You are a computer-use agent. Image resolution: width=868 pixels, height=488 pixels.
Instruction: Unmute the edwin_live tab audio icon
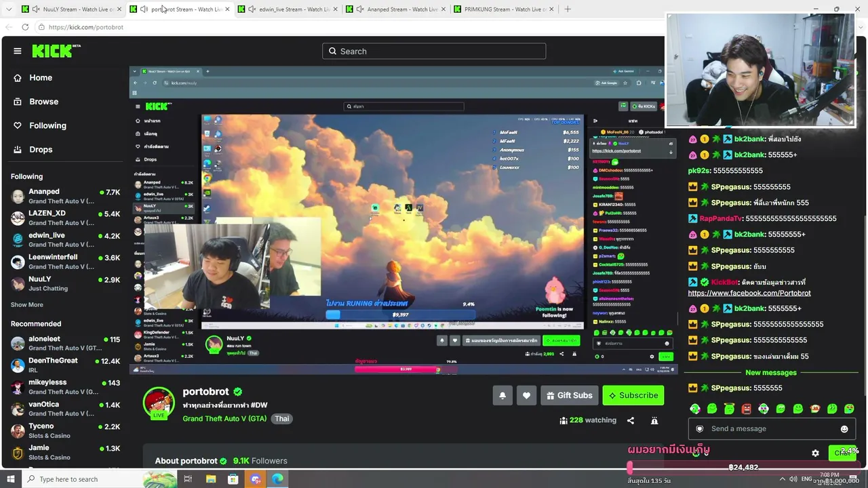[252, 9]
